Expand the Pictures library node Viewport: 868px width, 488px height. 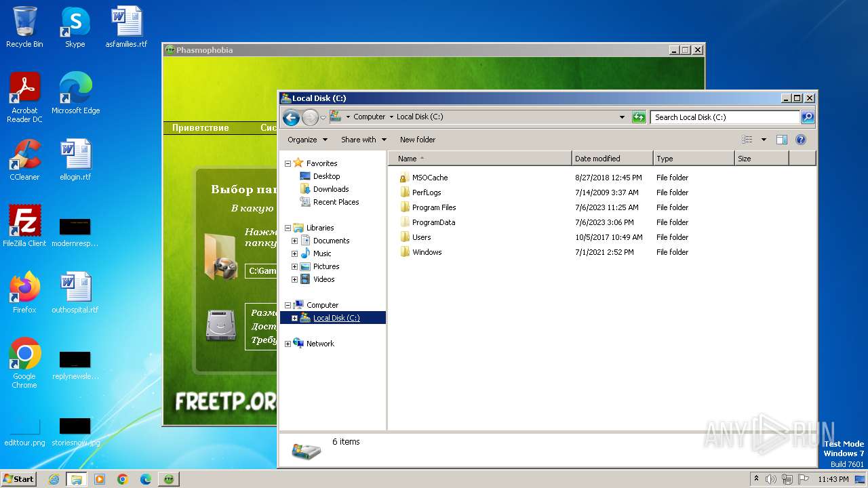pos(294,266)
